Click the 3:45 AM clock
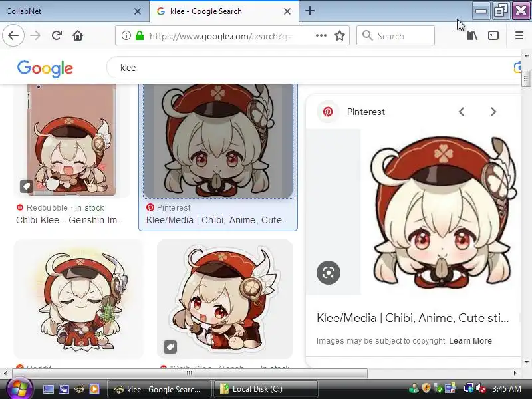 click(x=507, y=388)
